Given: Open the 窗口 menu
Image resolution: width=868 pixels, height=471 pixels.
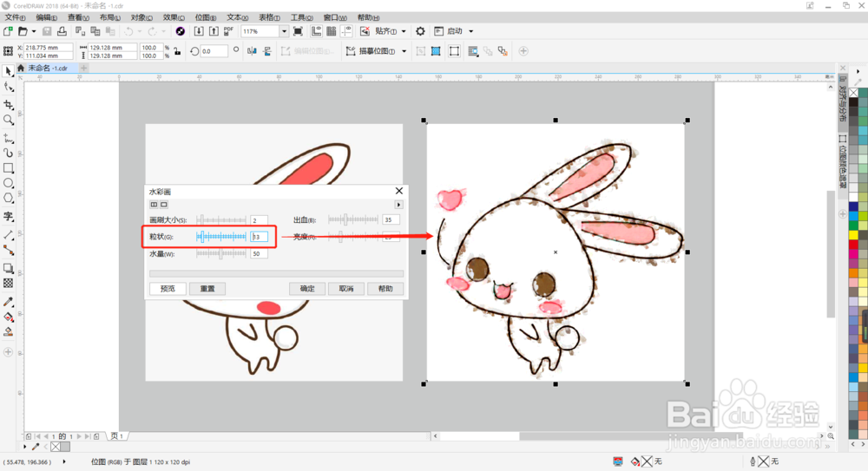Looking at the screenshot, I should pos(335,17).
